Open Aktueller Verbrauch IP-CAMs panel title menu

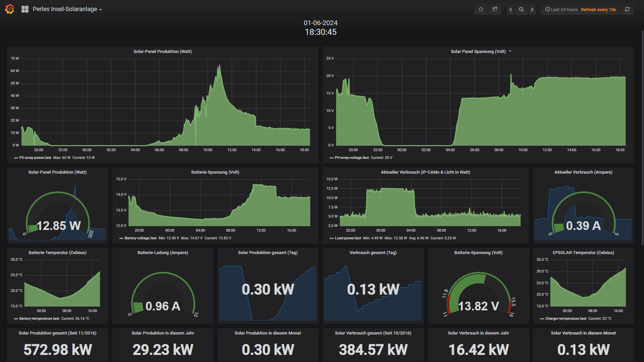coord(425,172)
